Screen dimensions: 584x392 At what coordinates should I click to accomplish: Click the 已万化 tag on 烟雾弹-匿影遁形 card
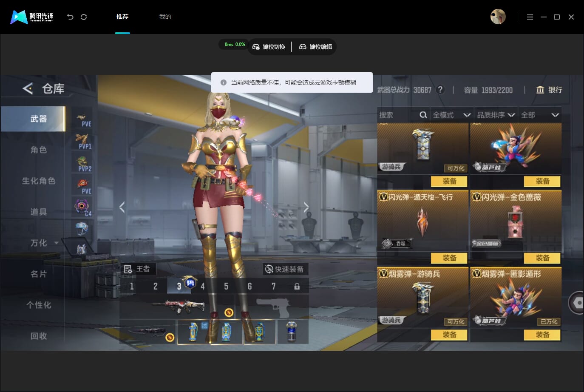[x=549, y=322]
